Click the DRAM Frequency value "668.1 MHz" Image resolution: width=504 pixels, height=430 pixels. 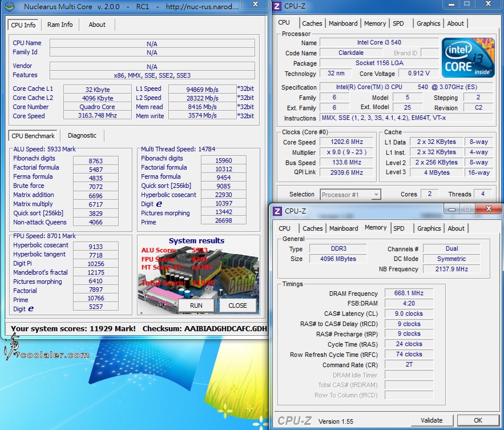(409, 294)
